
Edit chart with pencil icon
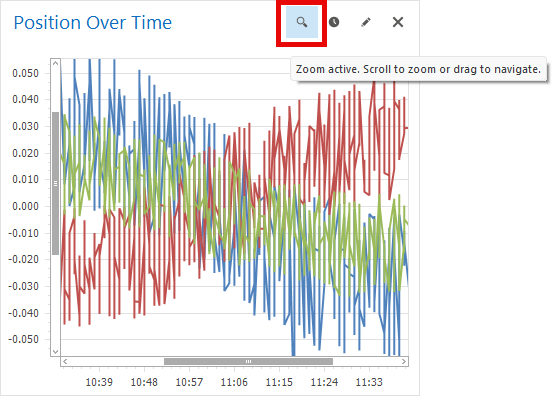(x=366, y=22)
